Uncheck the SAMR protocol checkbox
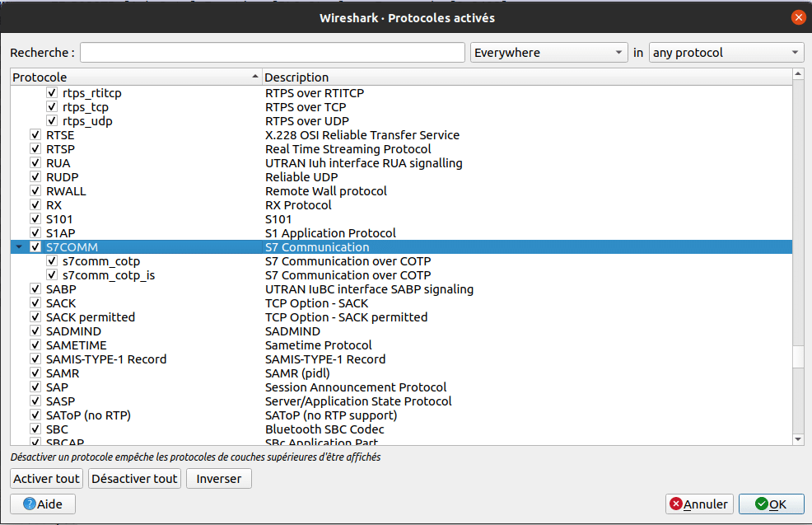 [35, 373]
